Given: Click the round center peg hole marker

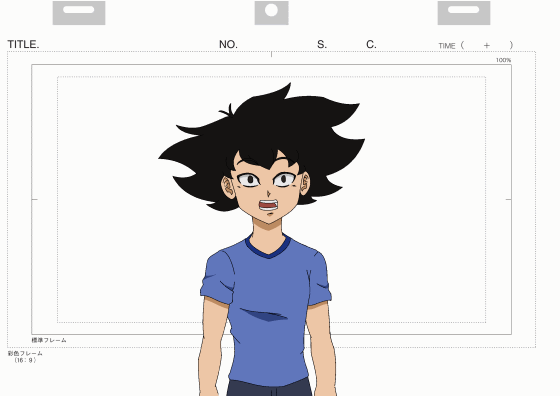Looking at the screenshot, I should click(x=271, y=10).
